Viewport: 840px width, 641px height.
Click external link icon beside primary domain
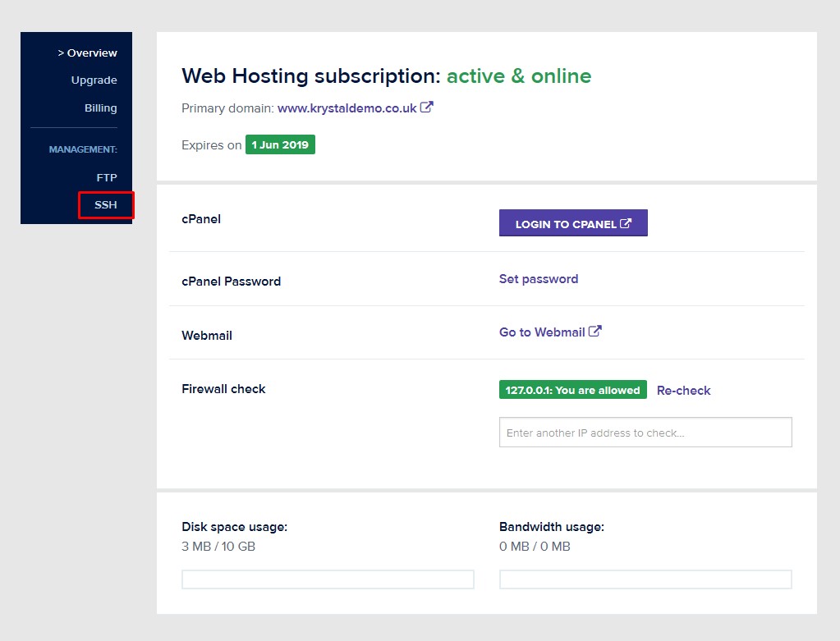426,107
